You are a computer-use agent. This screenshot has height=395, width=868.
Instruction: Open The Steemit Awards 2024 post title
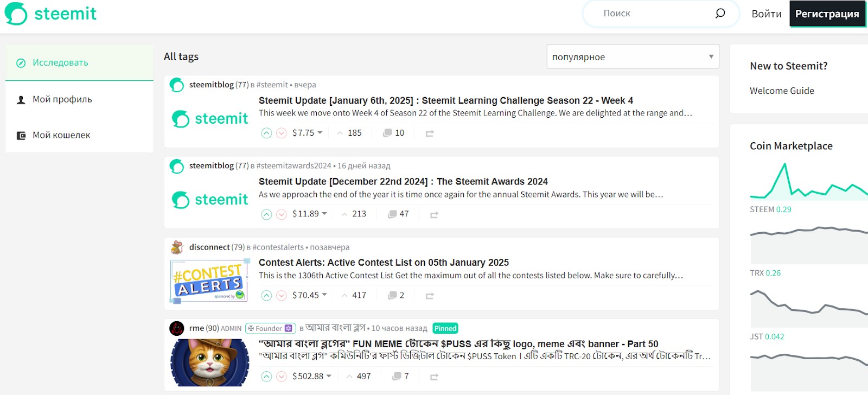tap(403, 182)
